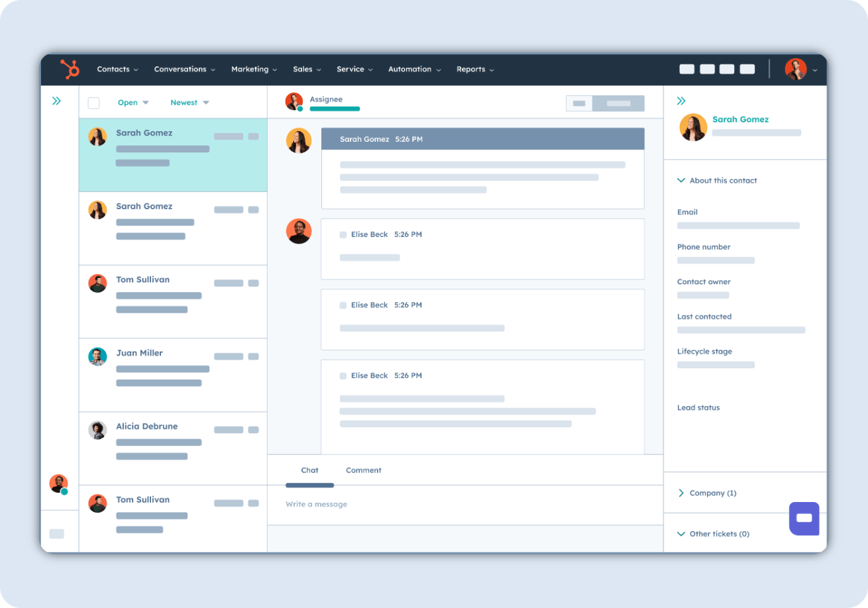868x608 pixels.
Task: Expand the left sidebar with double chevron
Action: (57, 101)
